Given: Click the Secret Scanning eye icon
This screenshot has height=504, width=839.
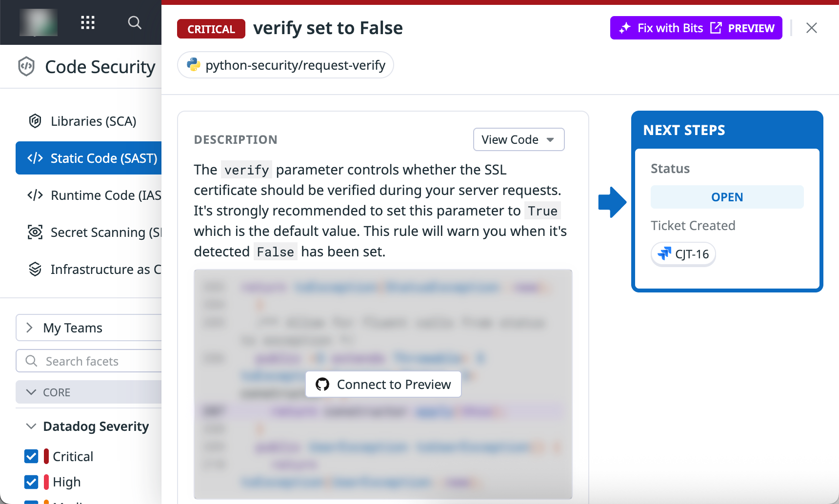Looking at the screenshot, I should coord(35,232).
